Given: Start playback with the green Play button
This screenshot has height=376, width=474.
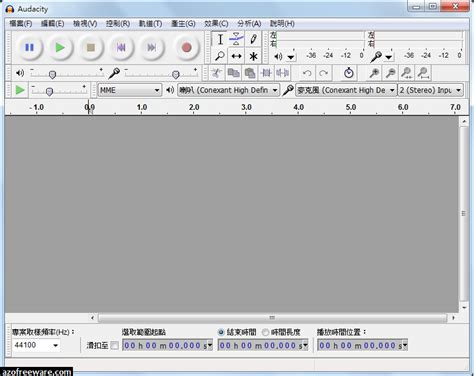Looking at the screenshot, I should tap(60, 48).
